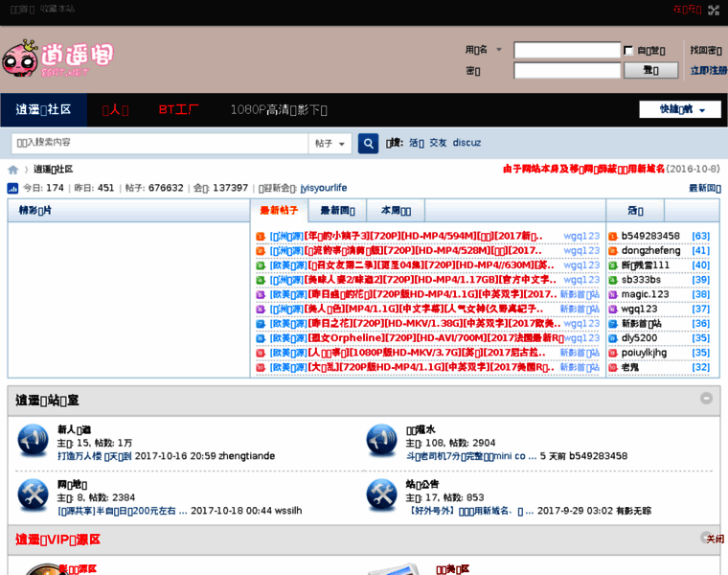Open newest member jyisyourlife profile
The image size is (728, 575).
pos(324,188)
